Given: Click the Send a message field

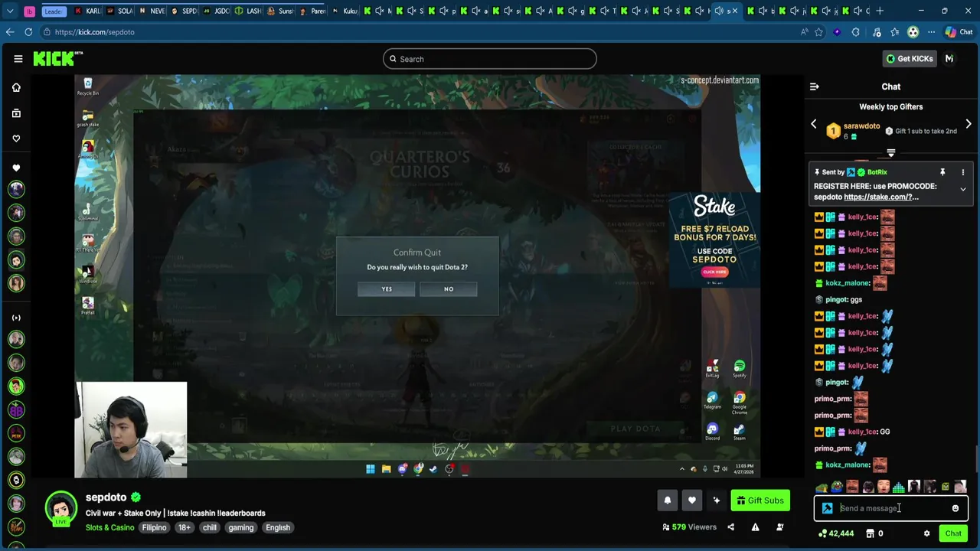Looking at the screenshot, I should [x=892, y=508].
